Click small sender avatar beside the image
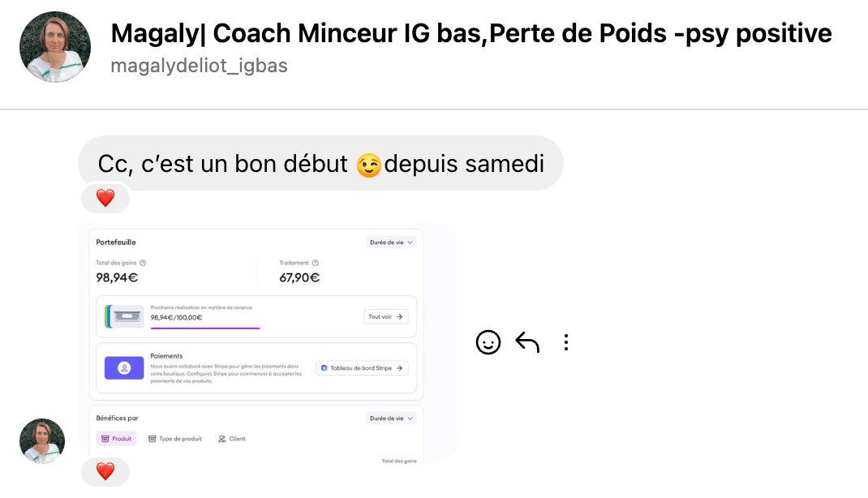Screen dimensions: 868x498 click(x=42, y=441)
